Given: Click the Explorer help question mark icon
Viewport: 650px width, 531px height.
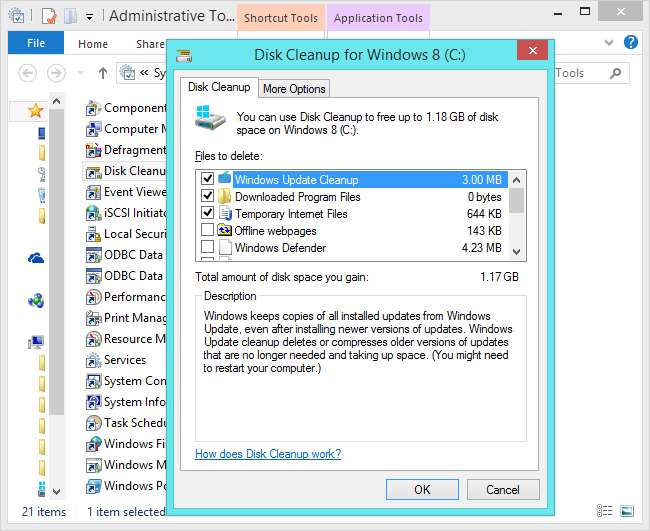Looking at the screenshot, I should coord(631,42).
